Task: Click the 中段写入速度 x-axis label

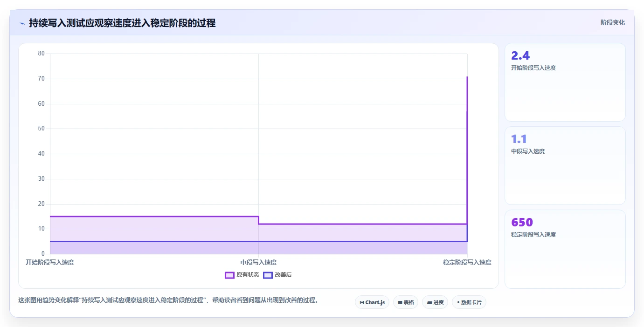Action: pyautogui.click(x=258, y=262)
